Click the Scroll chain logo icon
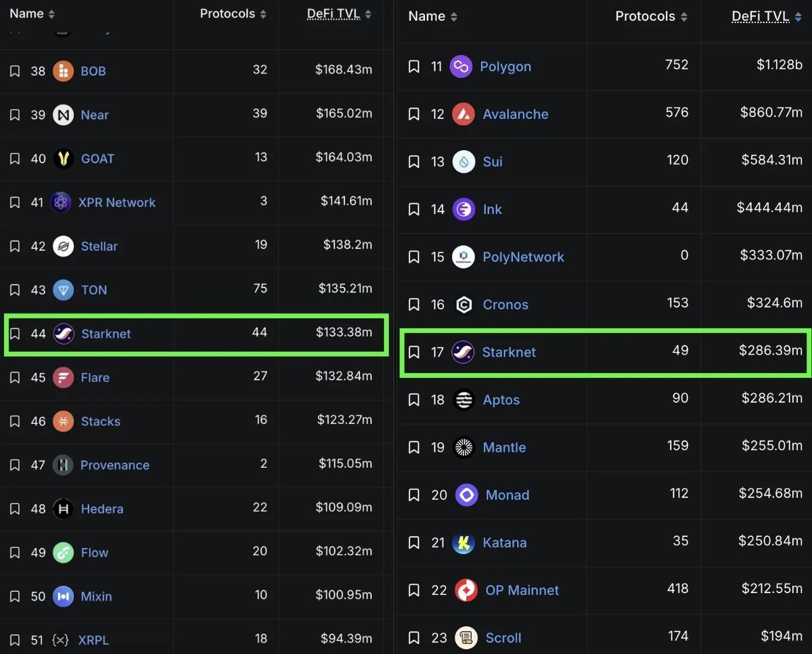This screenshot has width=812, height=654. [467, 638]
